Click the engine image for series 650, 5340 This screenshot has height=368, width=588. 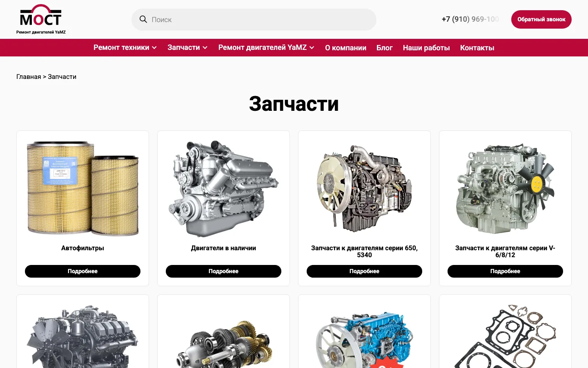point(364,188)
